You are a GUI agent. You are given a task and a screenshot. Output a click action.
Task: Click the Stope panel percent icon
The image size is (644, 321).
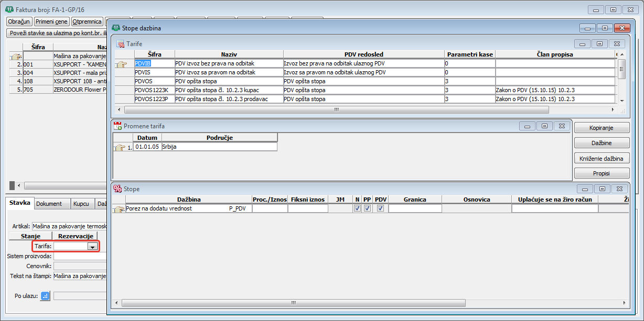117,189
